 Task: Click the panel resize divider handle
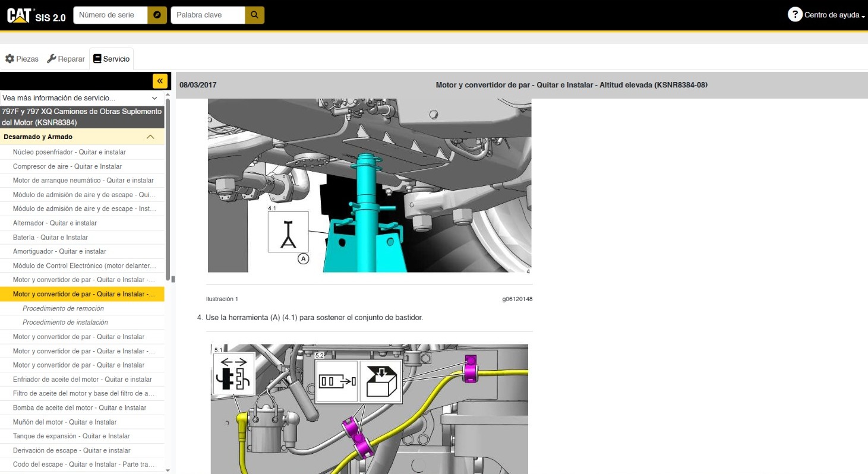[173, 279]
